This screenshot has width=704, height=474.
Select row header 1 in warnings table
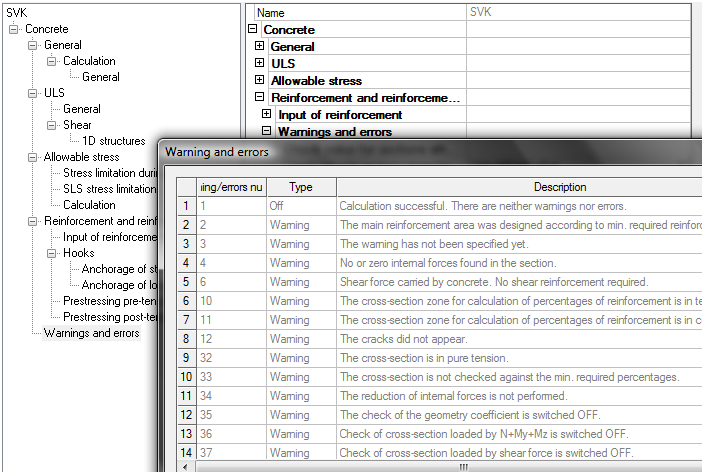pos(186,206)
